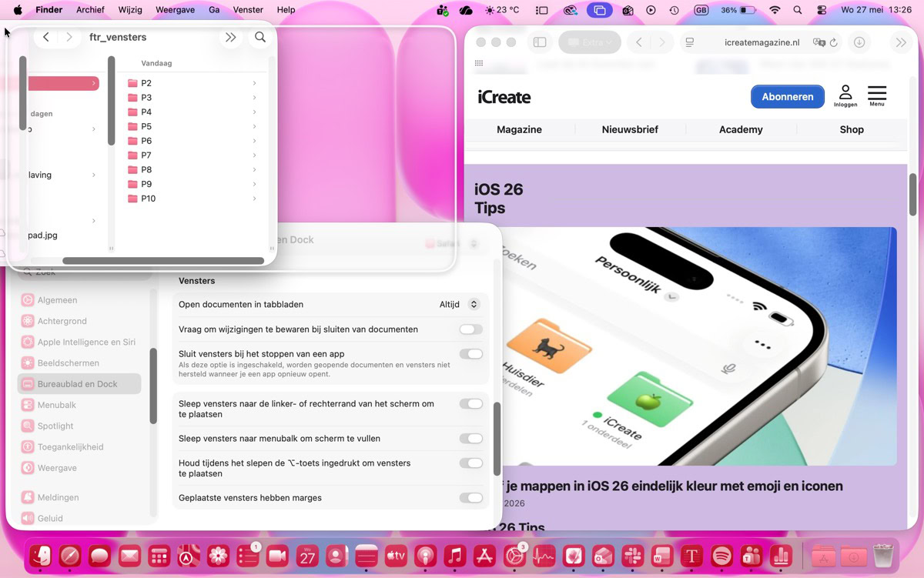This screenshot has width=924, height=578.
Task: Expand folder P8 chevron in Finder
Action: 254,169
